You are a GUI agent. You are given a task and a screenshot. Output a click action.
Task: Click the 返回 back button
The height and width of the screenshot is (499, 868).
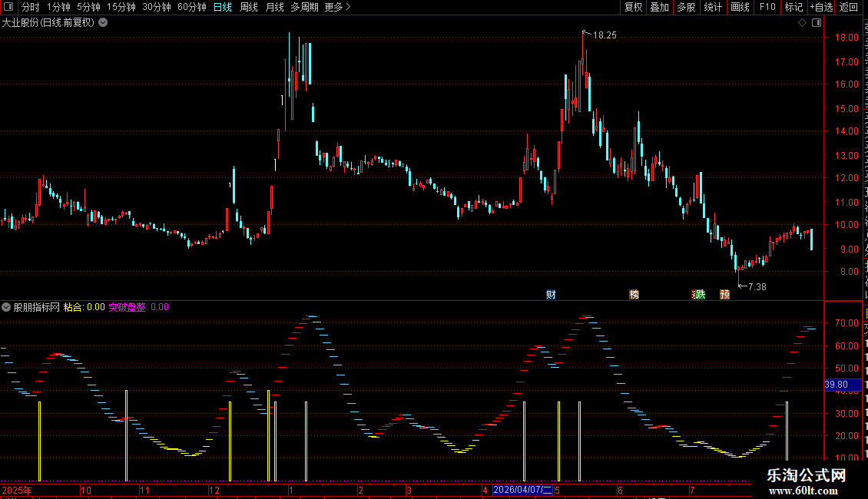(x=848, y=7)
